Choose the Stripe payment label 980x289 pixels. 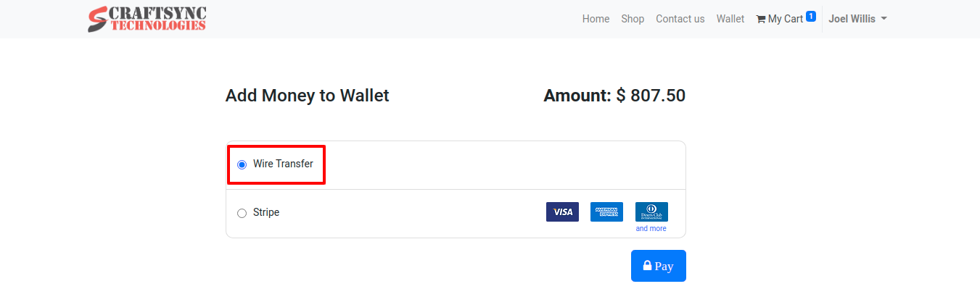pyautogui.click(x=266, y=213)
